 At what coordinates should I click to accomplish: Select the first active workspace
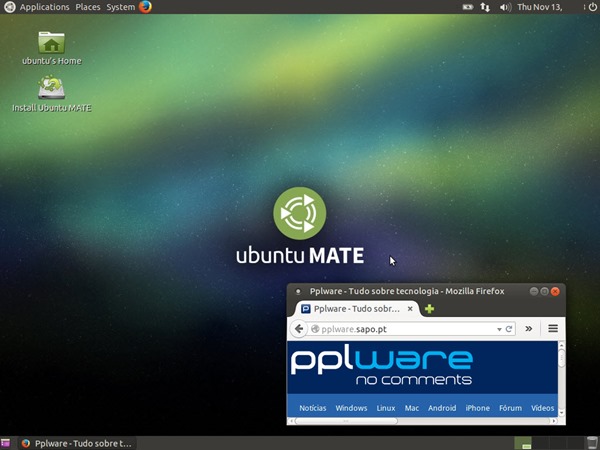tap(523, 443)
